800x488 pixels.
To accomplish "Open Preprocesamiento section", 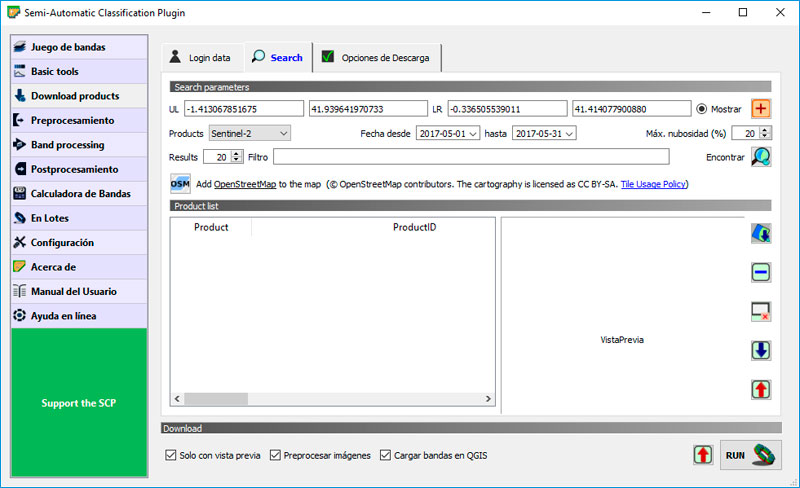I will (x=79, y=120).
